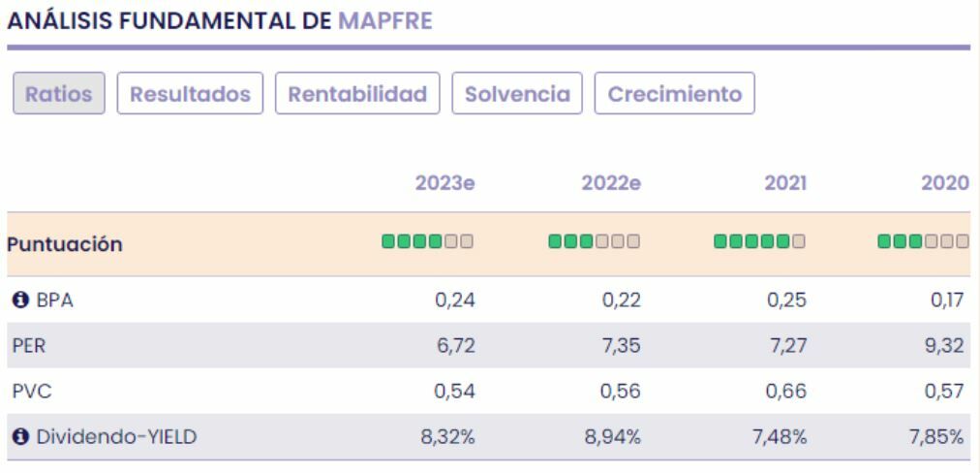This screenshot has width=980, height=473.
Task: Go to the Crecimiento tab
Action: (x=674, y=94)
